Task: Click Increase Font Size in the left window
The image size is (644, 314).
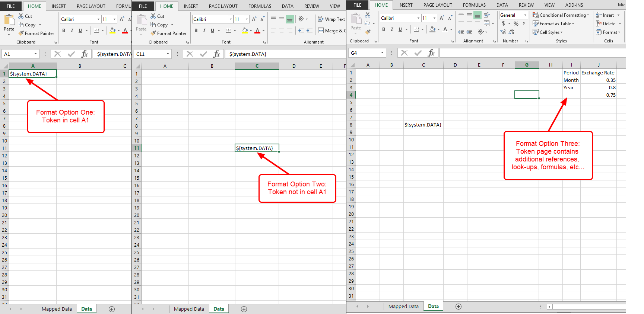Action: coord(122,19)
